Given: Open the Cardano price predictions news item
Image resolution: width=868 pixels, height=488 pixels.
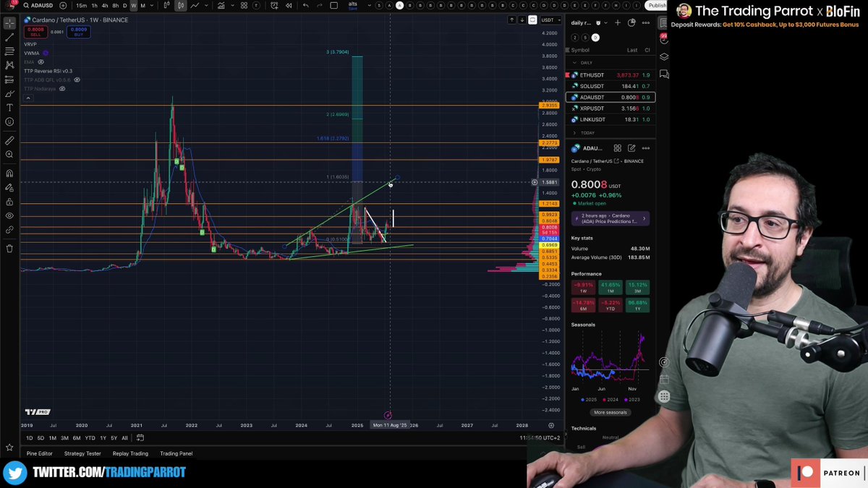Looking at the screenshot, I should point(610,218).
